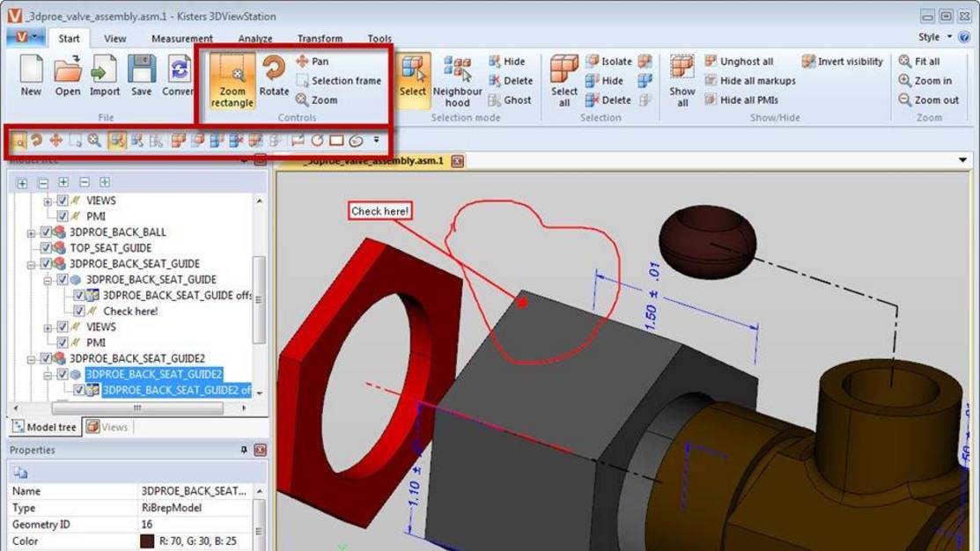Screen dimensions: 980x551
Task: Click the Color property swatch
Action: [x=147, y=541]
